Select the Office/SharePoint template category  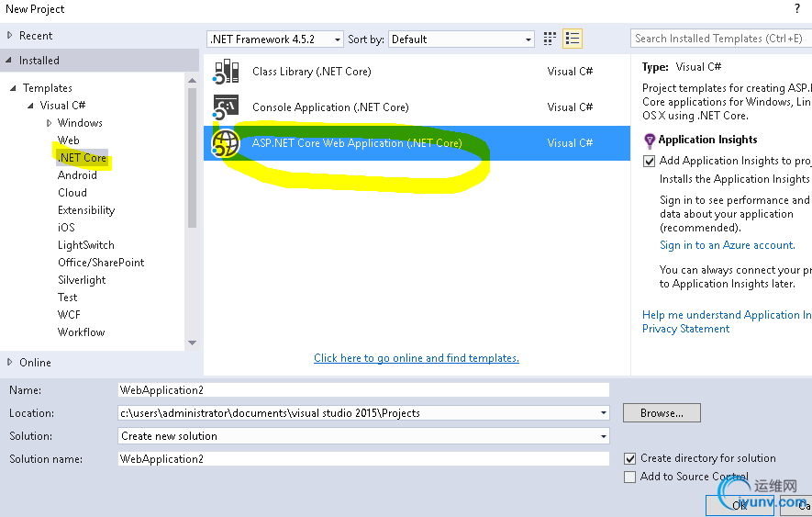[101, 263]
